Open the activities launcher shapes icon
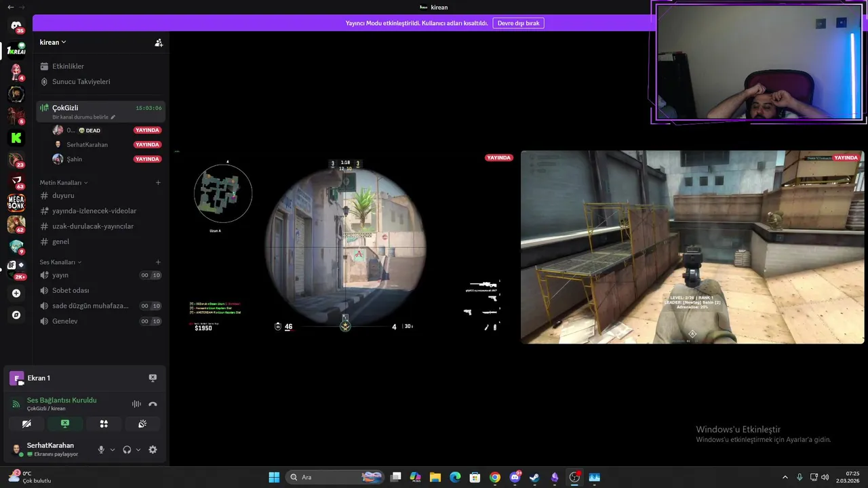The width and height of the screenshot is (868, 488). (x=104, y=424)
